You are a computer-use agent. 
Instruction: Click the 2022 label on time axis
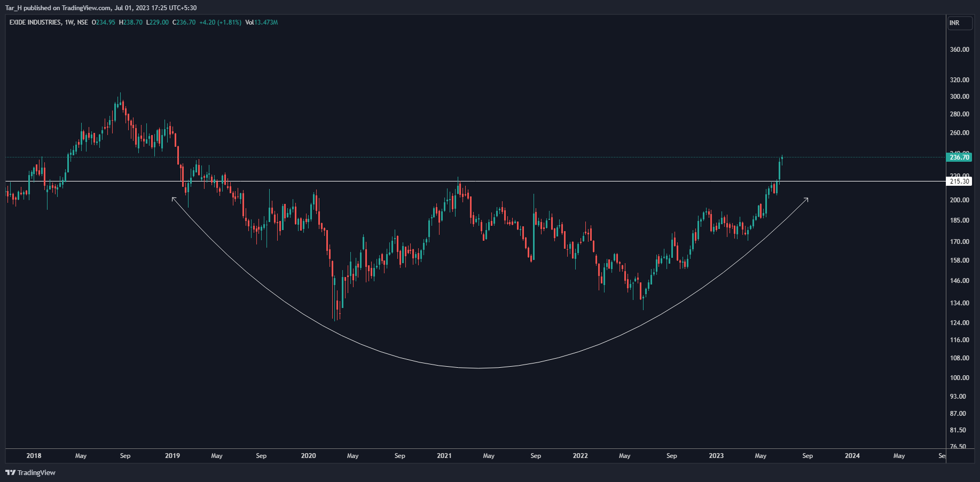click(x=580, y=456)
